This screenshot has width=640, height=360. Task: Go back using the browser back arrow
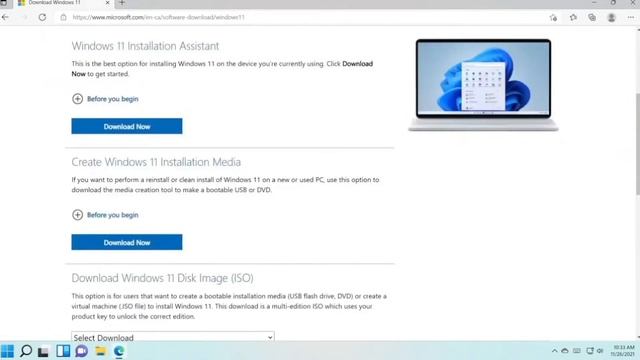click(x=5, y=17)
